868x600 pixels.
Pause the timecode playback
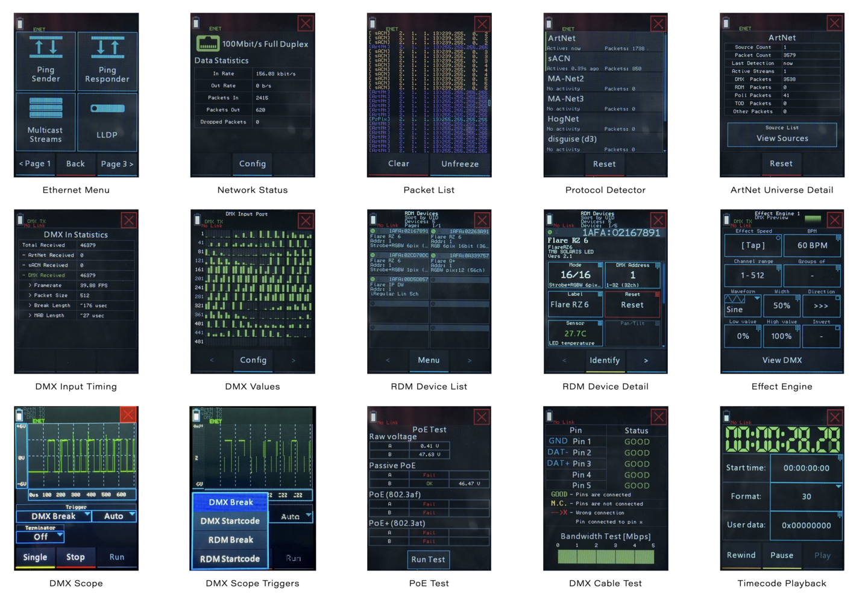782,555
